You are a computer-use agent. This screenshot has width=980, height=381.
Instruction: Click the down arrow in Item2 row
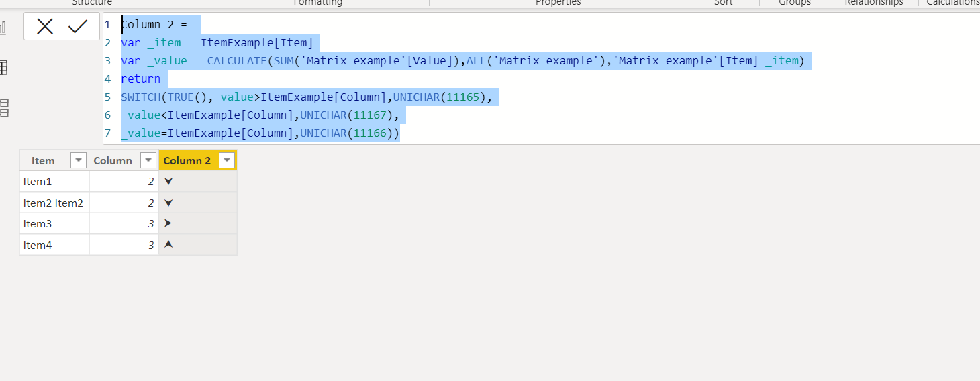coord(168,203)
